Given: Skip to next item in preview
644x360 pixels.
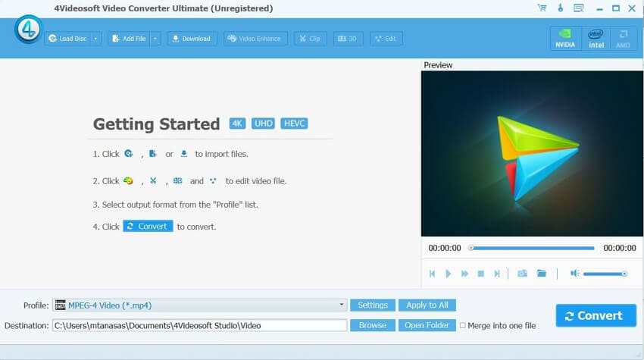Looking at the screenshot, I should pyautogui.click(x=497, y=274).
